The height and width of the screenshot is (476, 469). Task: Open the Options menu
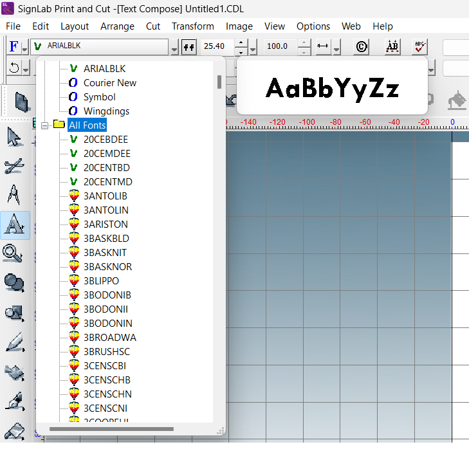313,26
